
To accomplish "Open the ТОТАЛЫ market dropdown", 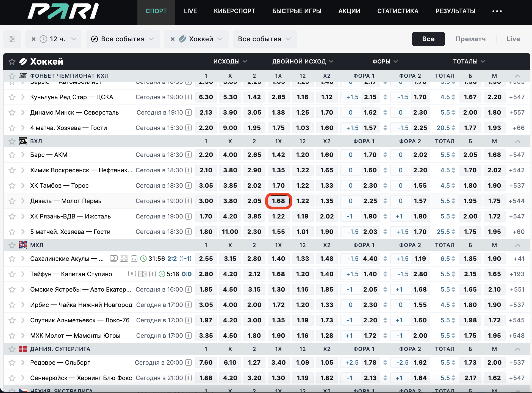I will point(469,62).
